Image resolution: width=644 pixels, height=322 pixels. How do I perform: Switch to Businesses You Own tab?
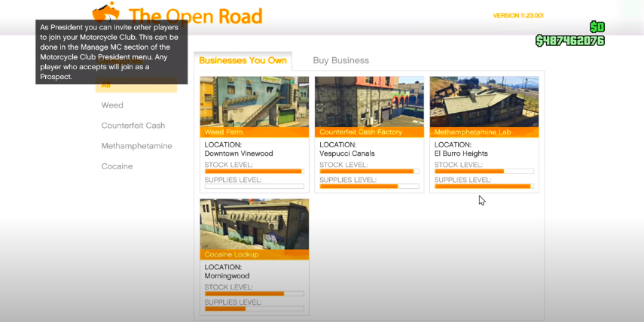[x=243, y=61]
